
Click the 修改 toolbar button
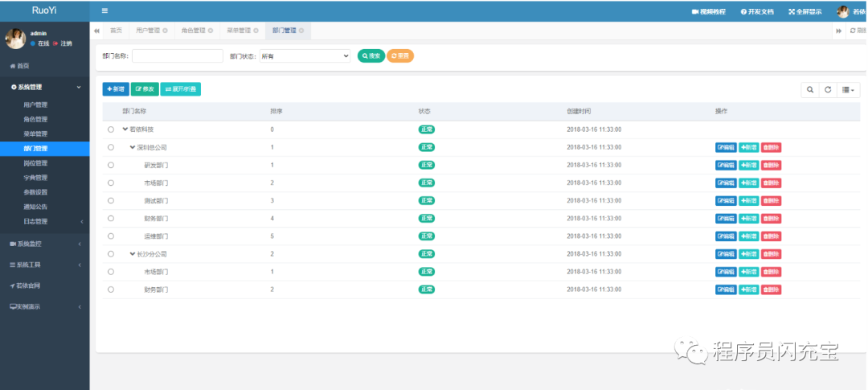[x=145, y=89]
